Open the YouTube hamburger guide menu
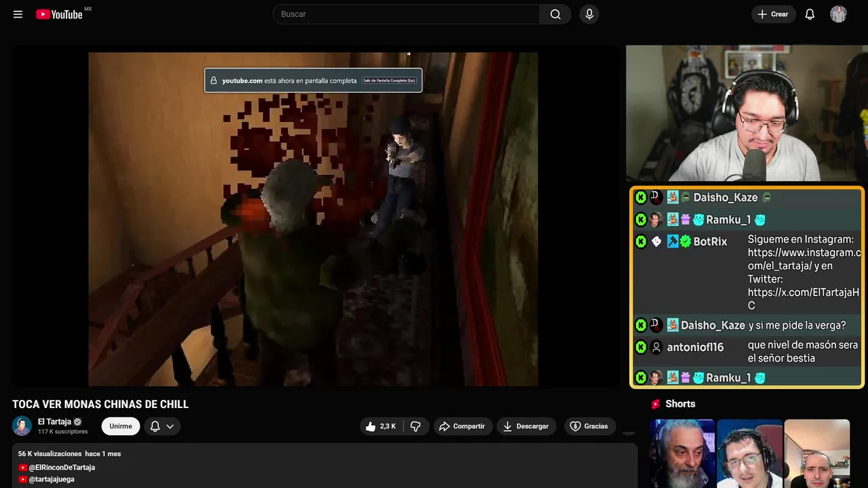 point(18,14)
